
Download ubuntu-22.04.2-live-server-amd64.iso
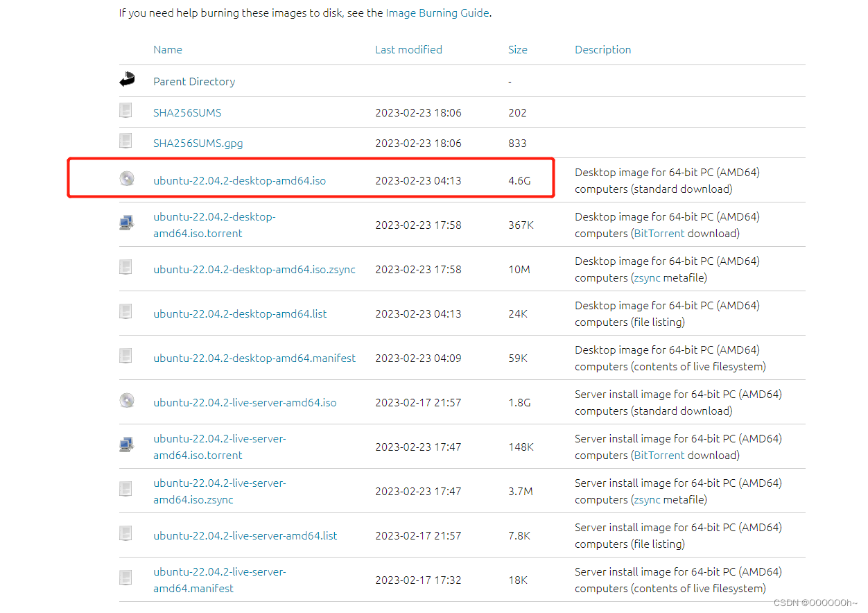[x=245, y=403]
